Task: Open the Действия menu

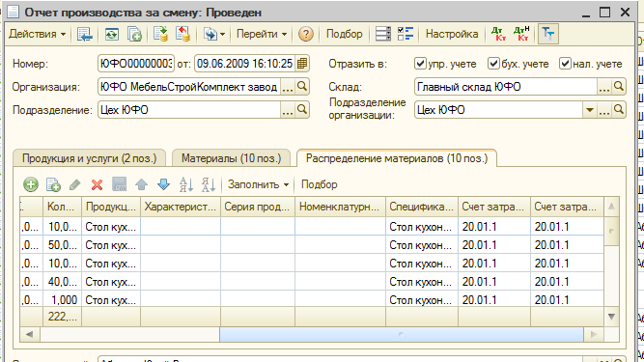Action: (x=37, y=34)
